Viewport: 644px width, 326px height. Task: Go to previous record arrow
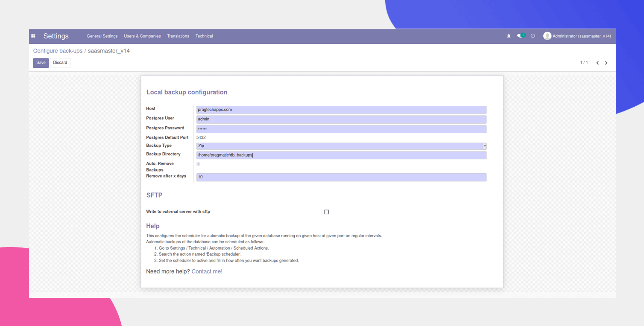coord(597,63)
